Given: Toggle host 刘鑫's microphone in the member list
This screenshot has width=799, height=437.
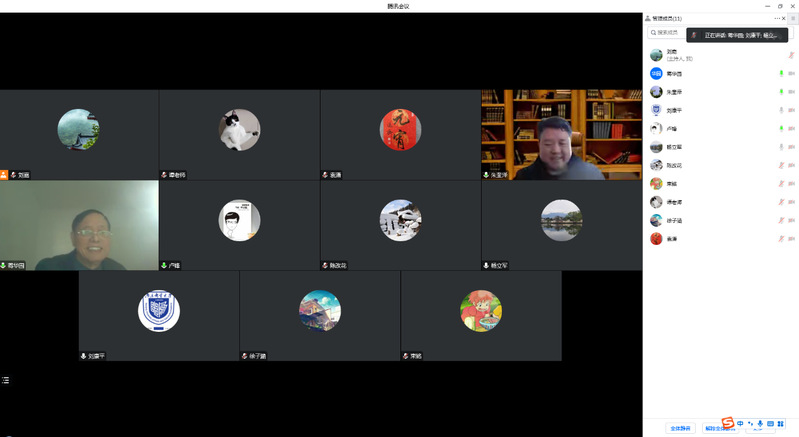Looking at the screenshot, I should (790, 56).
